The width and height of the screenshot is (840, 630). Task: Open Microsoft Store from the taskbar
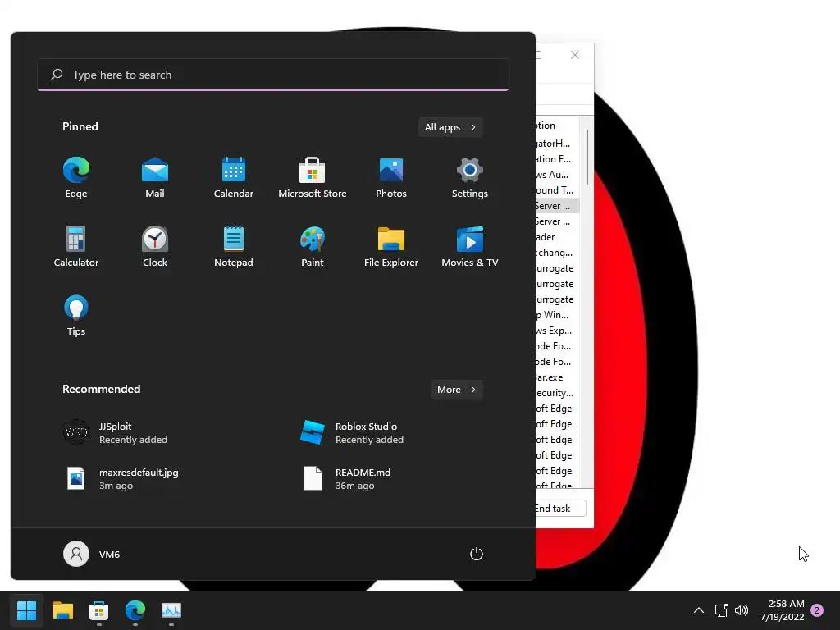(x=98, y=610)
